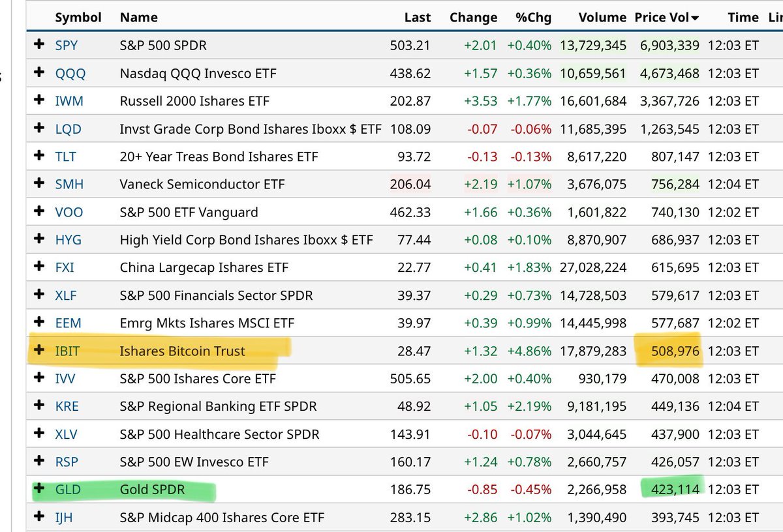Sort table by Last column header

point(418,18)
